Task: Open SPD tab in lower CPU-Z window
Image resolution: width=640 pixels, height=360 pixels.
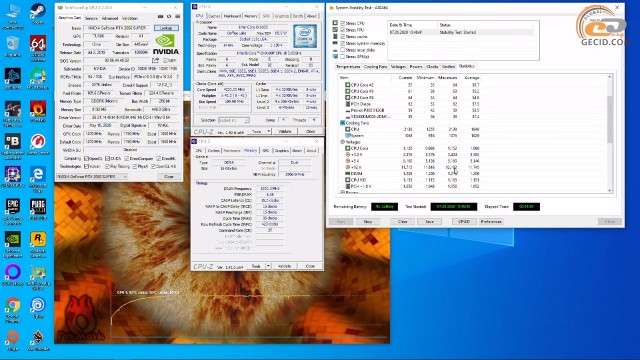Action: click(266, 151)
